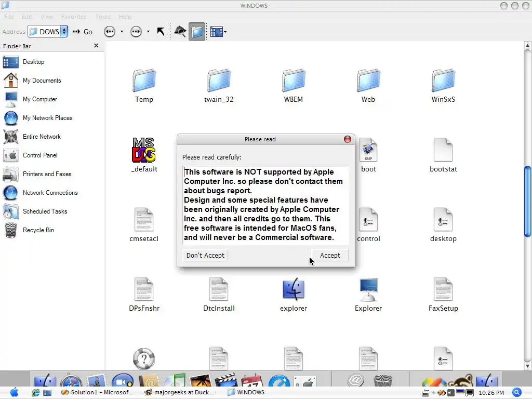Select the Web folder icon
This screenshot has width=532, height=399.
(368, 81)
